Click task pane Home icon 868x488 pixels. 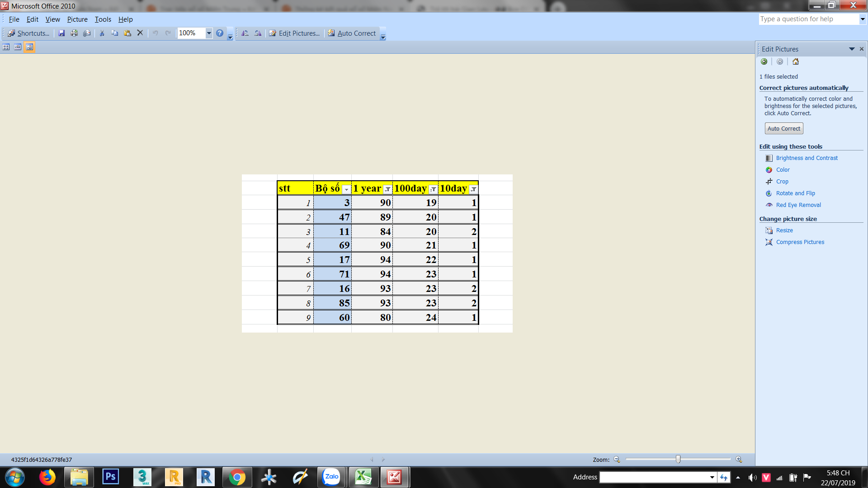[x=796, y=62]
